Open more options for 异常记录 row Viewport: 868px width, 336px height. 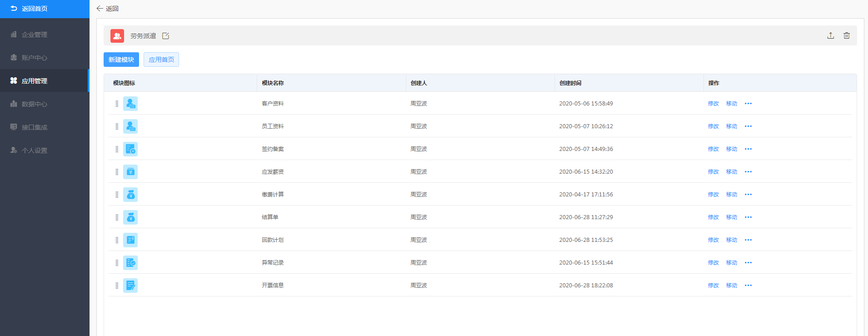point(748,263)
